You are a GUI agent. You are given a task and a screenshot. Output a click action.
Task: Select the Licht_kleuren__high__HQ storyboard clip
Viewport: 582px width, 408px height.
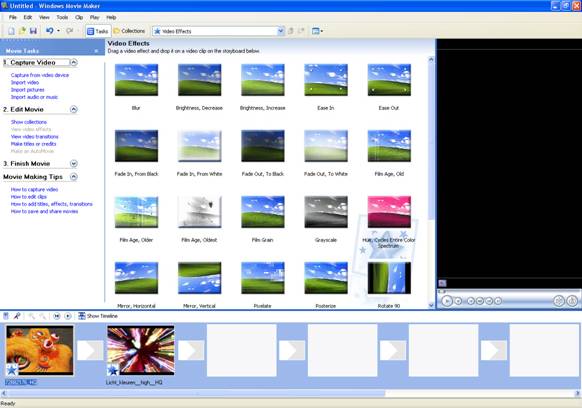pos(141,350)
